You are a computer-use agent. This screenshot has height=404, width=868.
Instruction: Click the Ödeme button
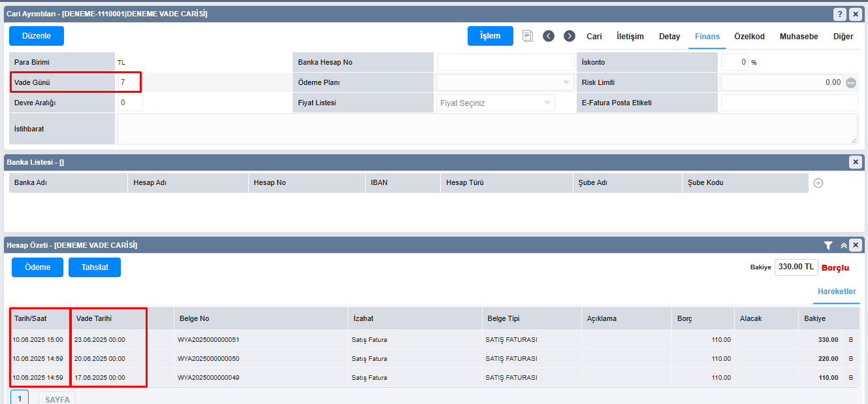pyautogui.click(x=37, y=267)
